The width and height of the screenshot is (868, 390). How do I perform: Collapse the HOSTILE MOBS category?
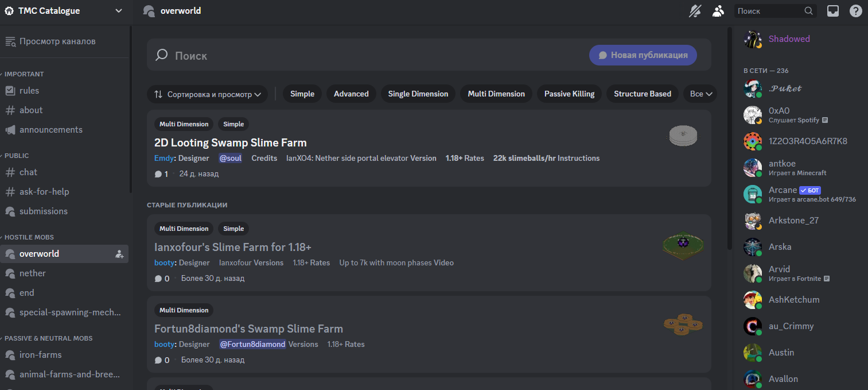pos(28,237)
